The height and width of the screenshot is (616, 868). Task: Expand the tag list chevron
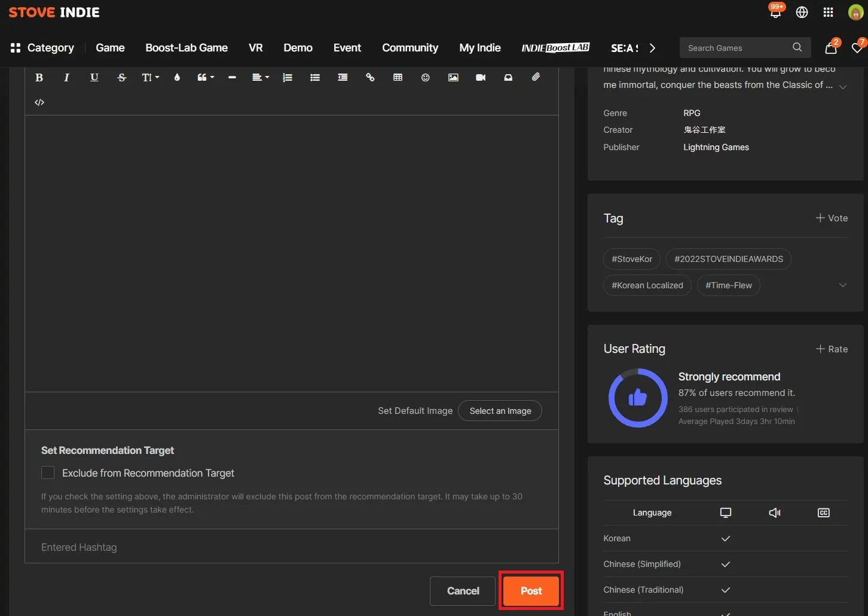pos(842,285)
